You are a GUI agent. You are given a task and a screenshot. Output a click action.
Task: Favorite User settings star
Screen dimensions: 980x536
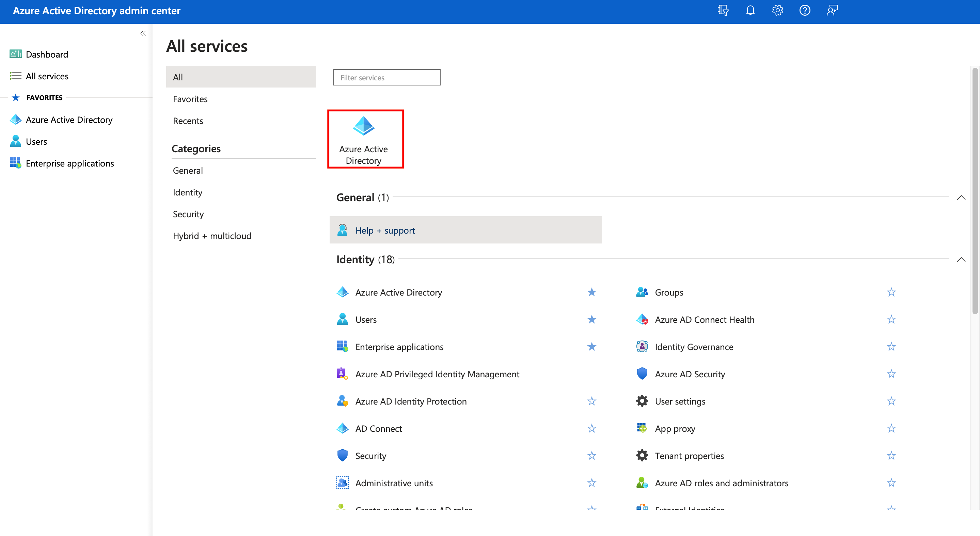click(891, 401)
